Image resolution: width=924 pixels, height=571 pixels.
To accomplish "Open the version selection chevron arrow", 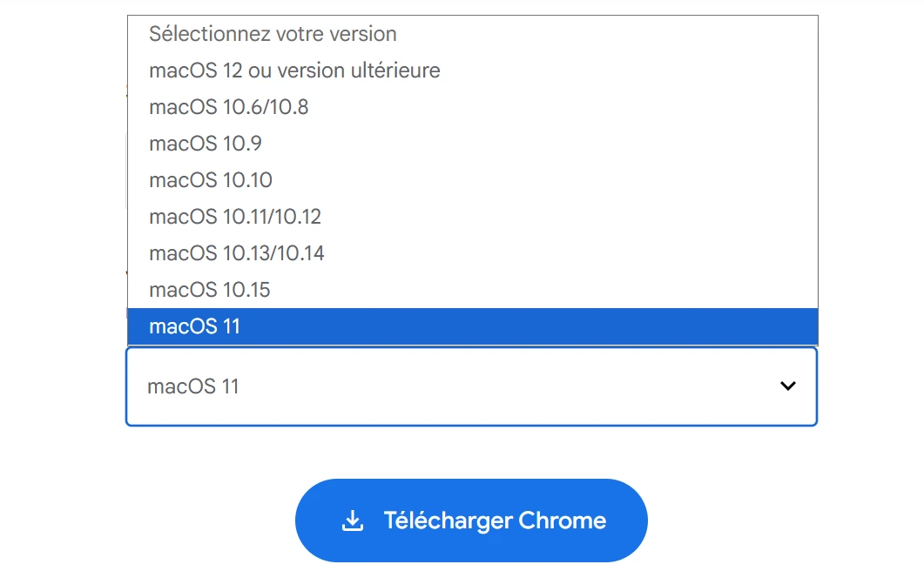I will pos(788,386).
